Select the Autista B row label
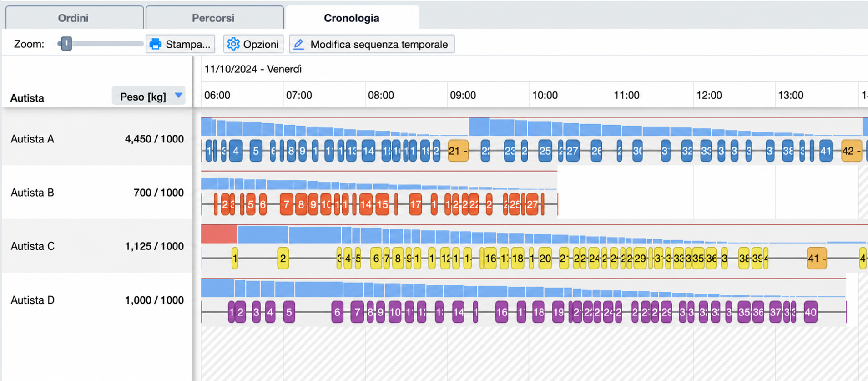 [32, 193]
